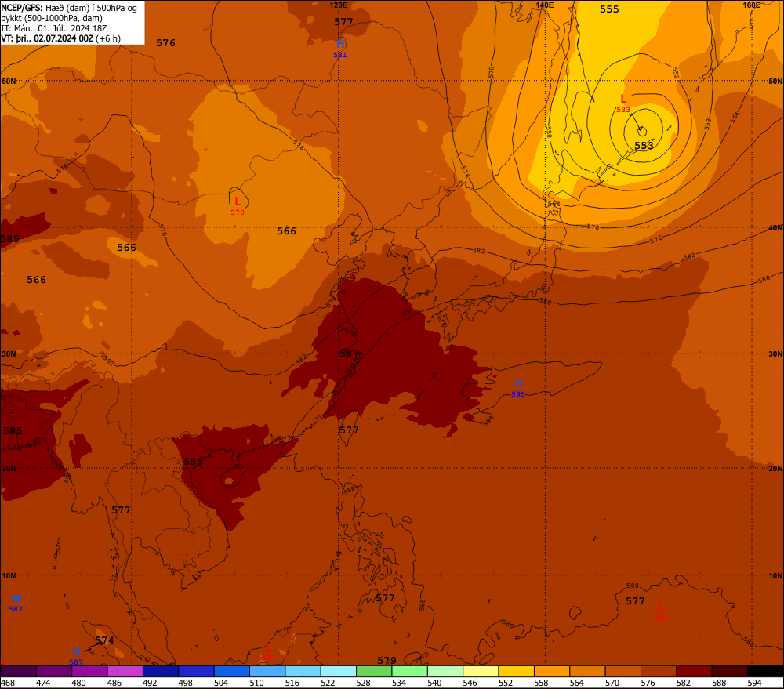Click the 160E longitude label

(752, 5)
